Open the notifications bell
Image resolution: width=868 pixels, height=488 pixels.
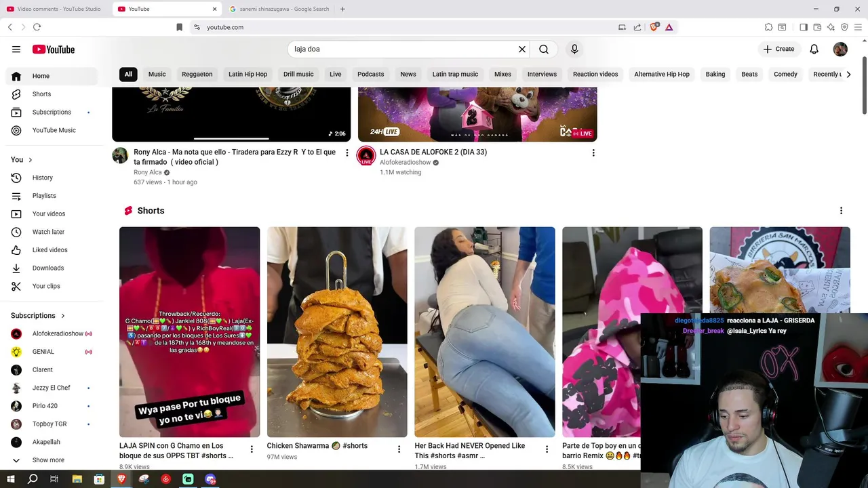pos(814,49)
